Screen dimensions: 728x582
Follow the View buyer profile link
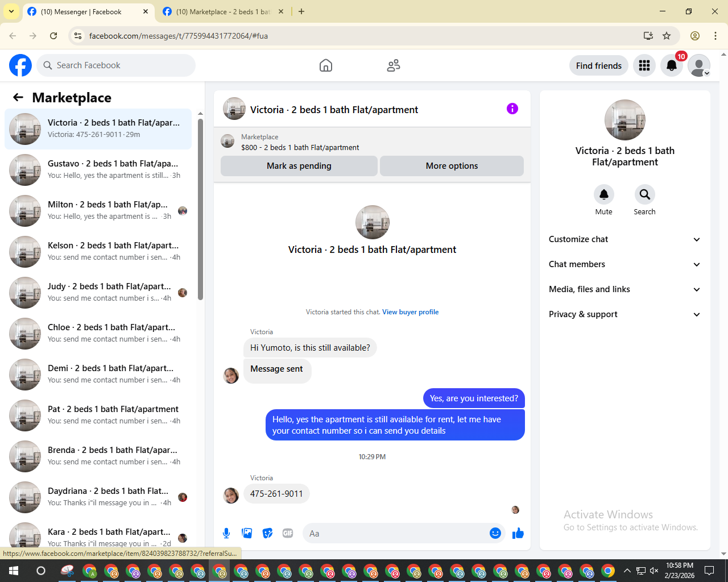pos(411,312)
